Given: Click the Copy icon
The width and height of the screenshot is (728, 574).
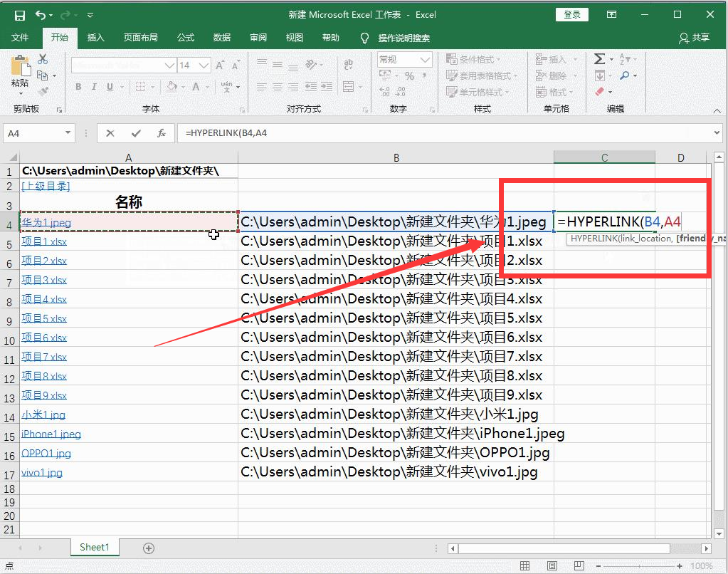Looking at the screenshot, I should pyautogui.click(x=42, y=75).
